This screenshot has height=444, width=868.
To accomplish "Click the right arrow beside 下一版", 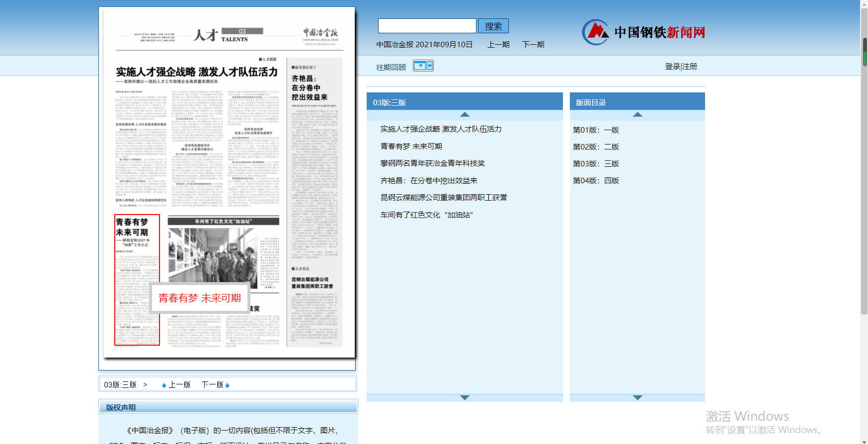I will 228,385.
